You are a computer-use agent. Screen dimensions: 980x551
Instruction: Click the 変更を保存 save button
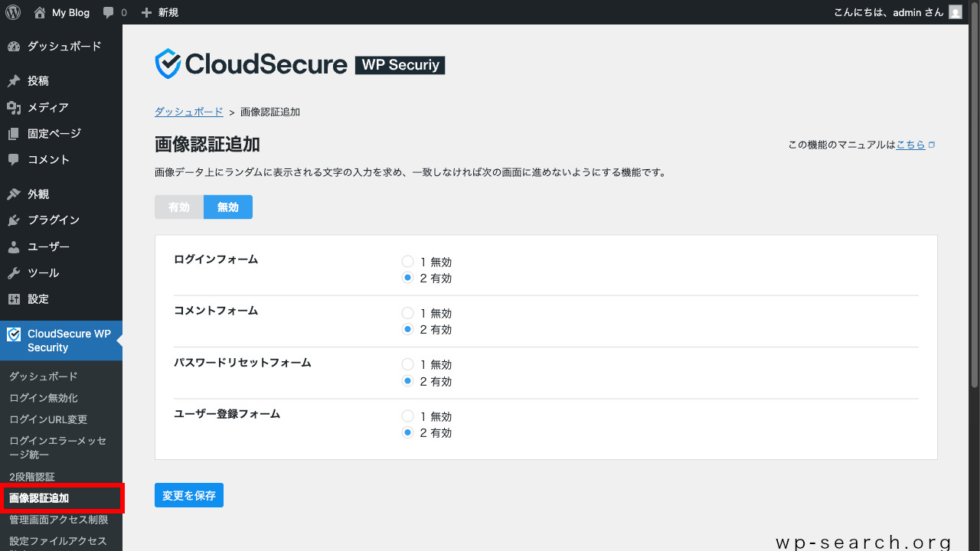point(188,494)
